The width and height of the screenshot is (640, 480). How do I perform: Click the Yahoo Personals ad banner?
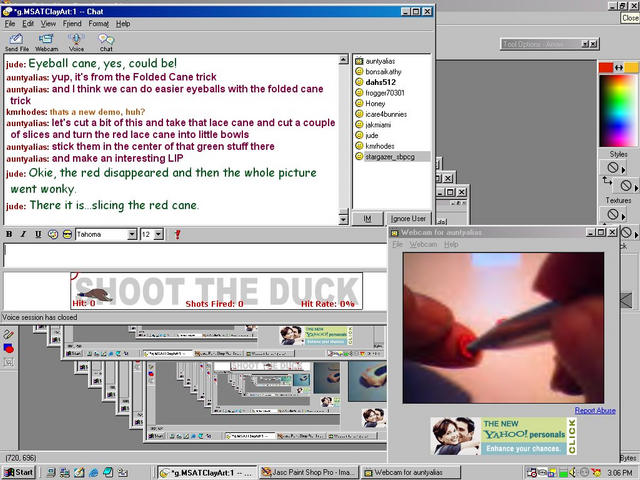(x=504, y=436)
